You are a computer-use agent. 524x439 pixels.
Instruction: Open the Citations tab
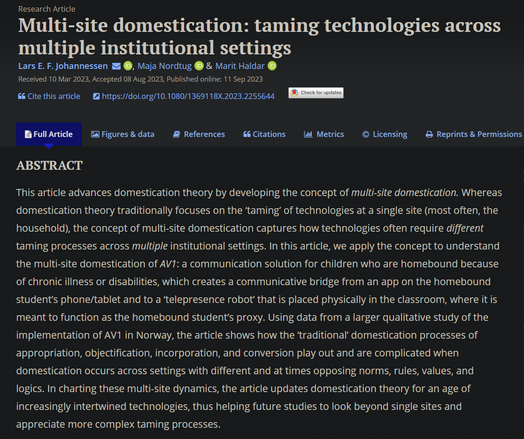click(264, 134)
